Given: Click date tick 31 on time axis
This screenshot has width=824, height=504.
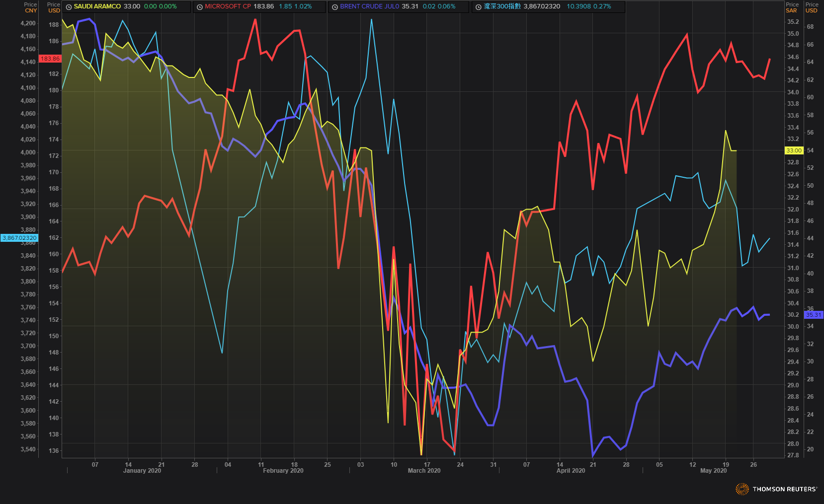Looking at the screenshot, I should point(493,465).
